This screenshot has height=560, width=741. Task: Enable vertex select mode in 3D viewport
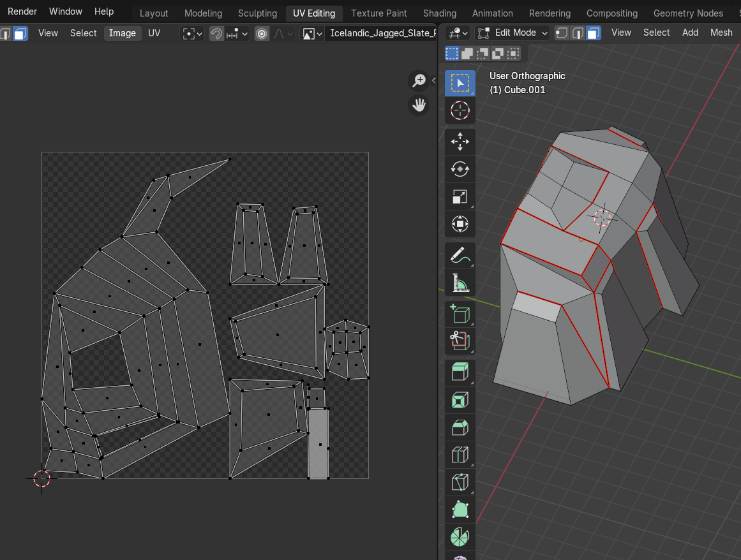click(x=562, y=33)
